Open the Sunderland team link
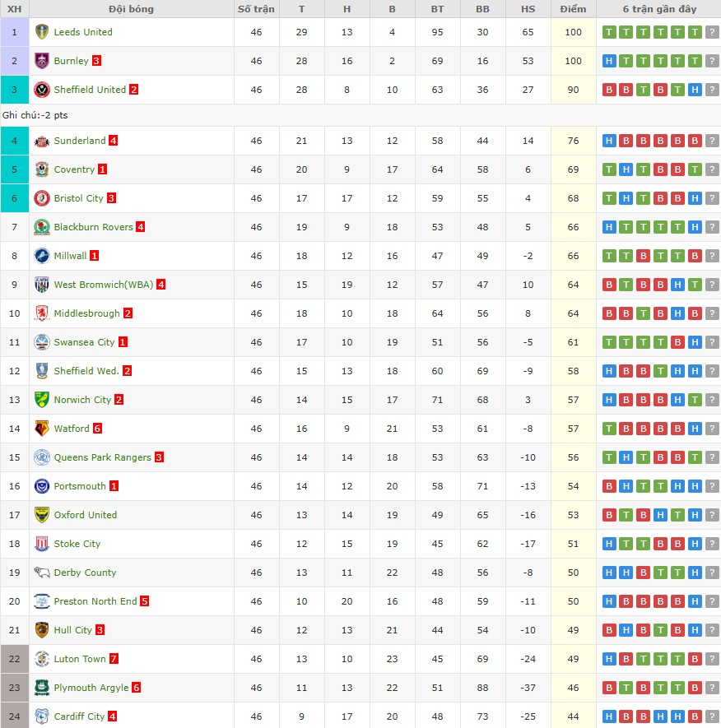The height and width of the screenshot is (728, 721). point(80,141)
